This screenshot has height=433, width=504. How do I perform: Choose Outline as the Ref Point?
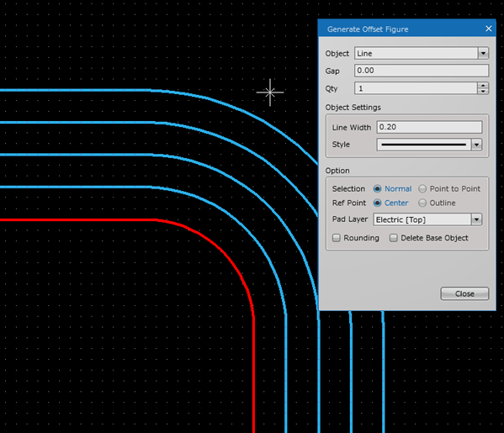422,203
